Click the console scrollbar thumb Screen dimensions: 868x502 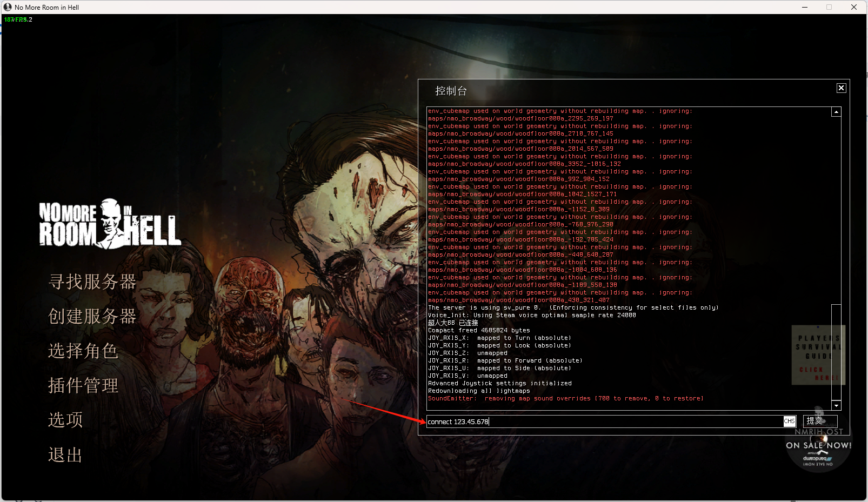tap(836, 352)
